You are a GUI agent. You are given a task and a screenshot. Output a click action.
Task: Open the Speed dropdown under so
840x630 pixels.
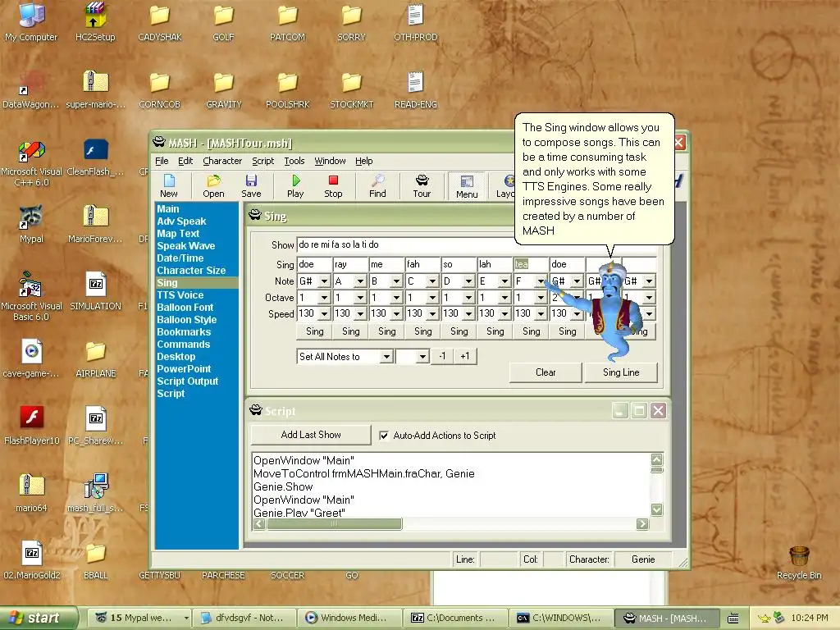coord(468,313)
